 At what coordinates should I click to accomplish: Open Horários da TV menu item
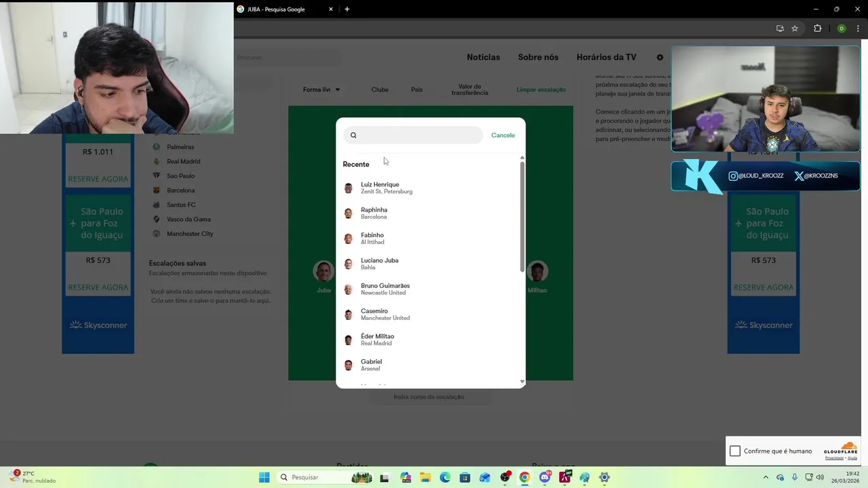click(x=606, y=58)
